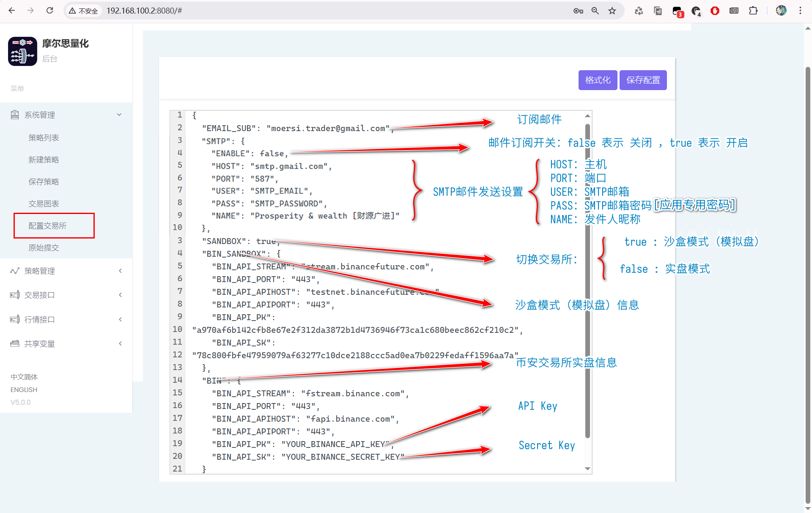Screen dimensions: 812x513
Task: Click the zoom magnifier icon in address bar
Action: coord(595,11)
